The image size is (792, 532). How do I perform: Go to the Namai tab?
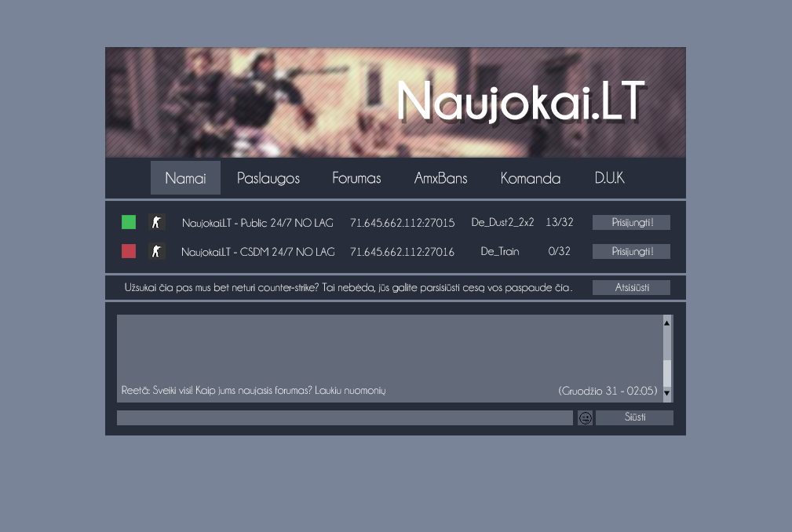(185, 178)
